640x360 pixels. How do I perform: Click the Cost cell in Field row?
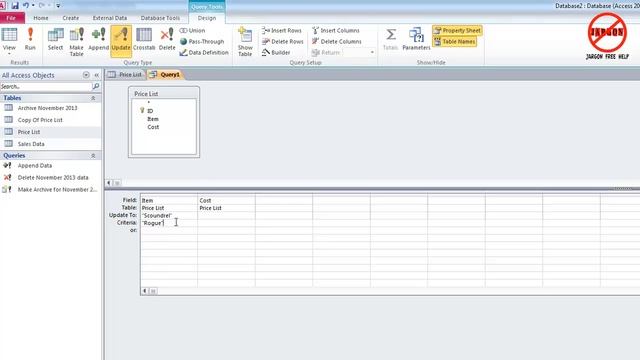coord(227,200)
